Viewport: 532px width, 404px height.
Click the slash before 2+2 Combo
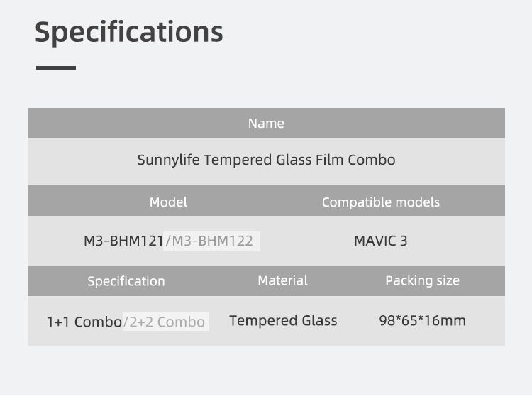126,322
